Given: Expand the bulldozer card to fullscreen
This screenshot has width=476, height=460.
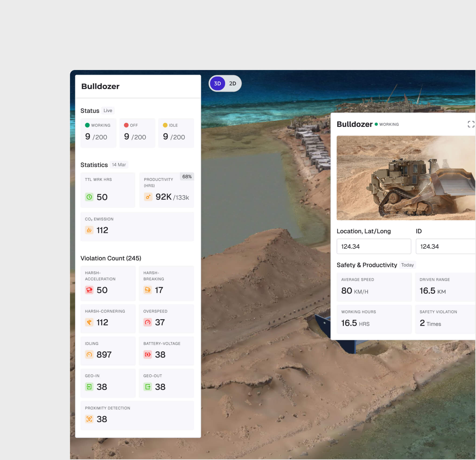Looking at the screenshot, I should tap(471, 124).
